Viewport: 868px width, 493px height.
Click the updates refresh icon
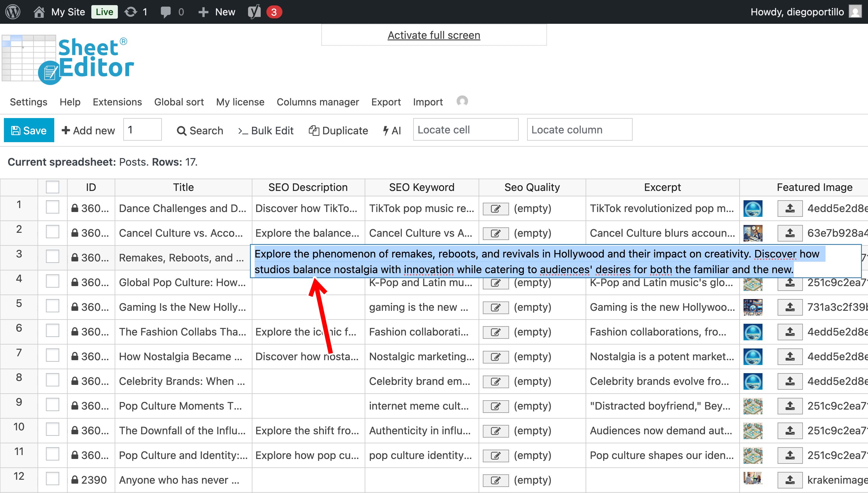click(131, 12)
